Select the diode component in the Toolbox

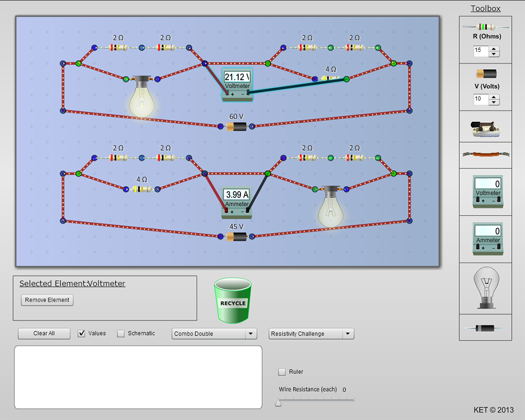coord(485,328)
